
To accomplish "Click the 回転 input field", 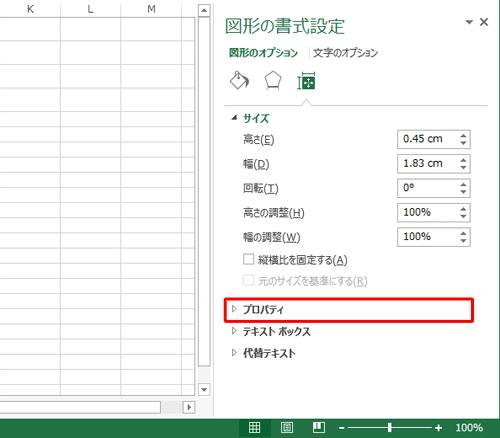I will click(427, 188).
